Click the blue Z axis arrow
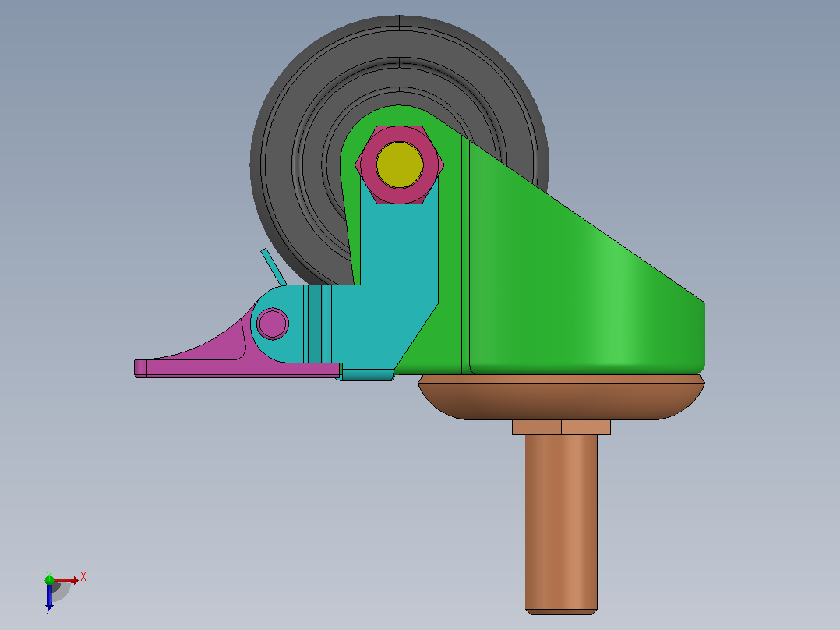Image resolution: width=840 pixels, height=630 pixels. [49, 596]
